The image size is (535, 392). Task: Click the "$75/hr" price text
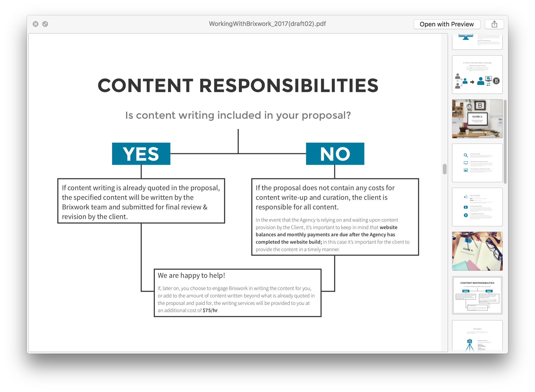(210, 310)
